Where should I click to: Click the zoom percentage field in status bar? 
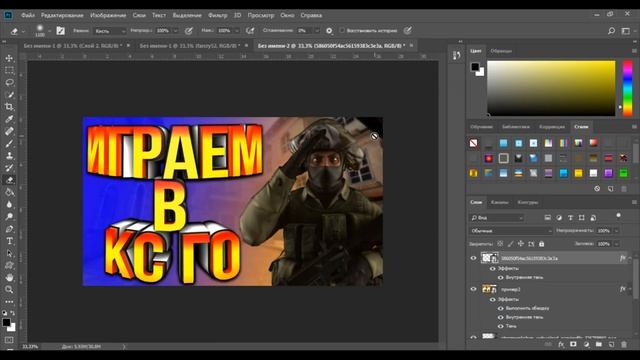pyautogui.click(x=30, y=347)
